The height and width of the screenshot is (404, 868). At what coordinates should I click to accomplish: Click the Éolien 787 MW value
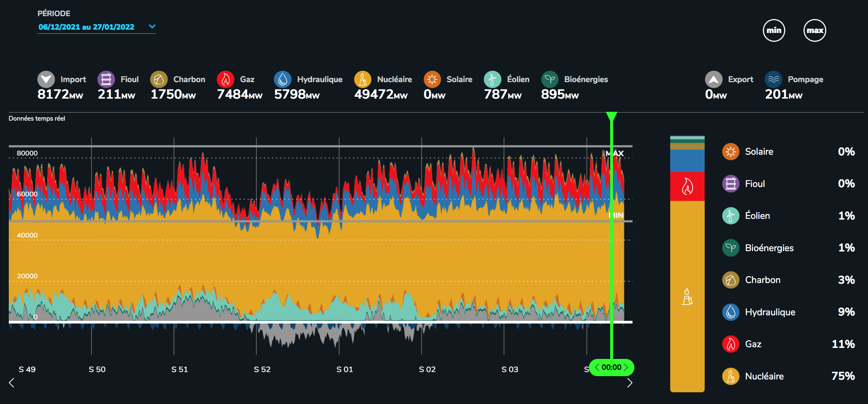pos(503,95)
